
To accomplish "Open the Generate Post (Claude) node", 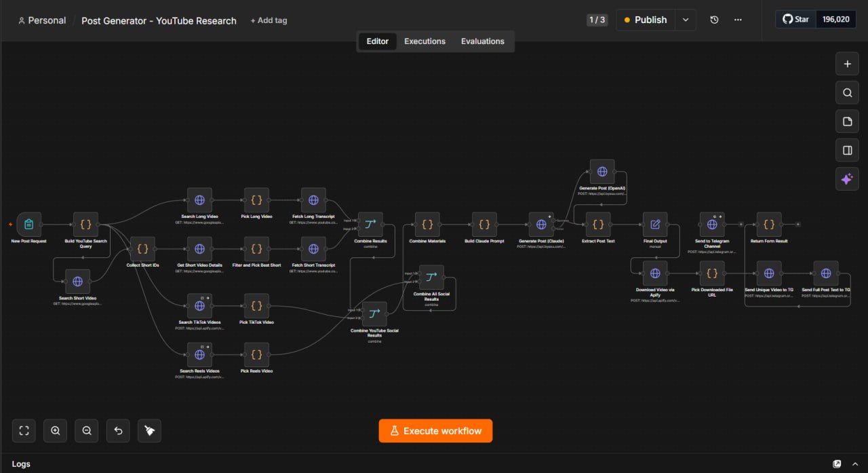I will point(541,225).
